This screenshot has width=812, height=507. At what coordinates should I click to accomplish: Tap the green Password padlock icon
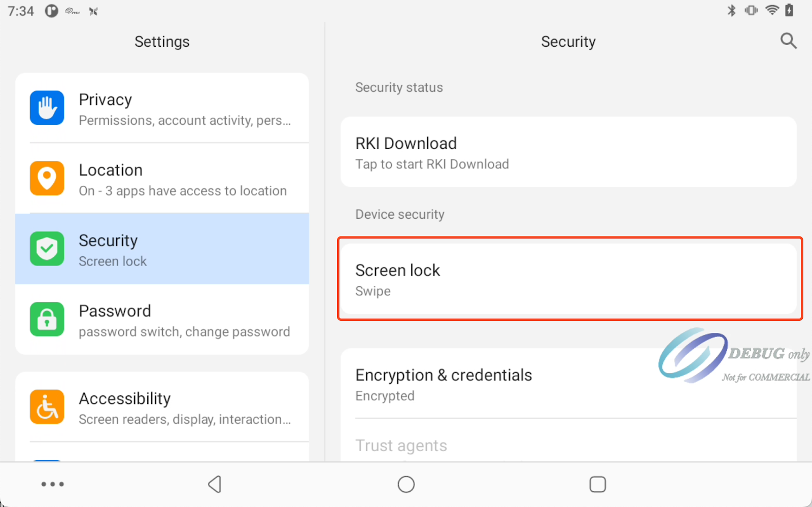pos(47,319)
